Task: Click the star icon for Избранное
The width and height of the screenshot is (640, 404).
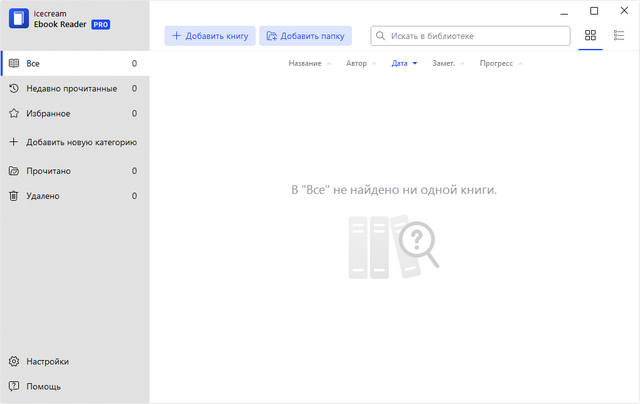Action: click(x=14, y=113)
